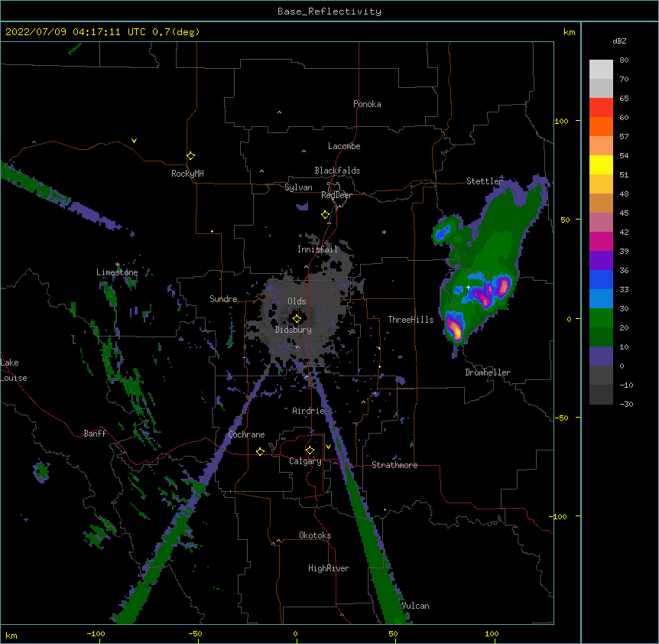Viewport: 659px width, 644px height.
Task: Click the asterisk marker above Limestone
Action: [118, 265]
